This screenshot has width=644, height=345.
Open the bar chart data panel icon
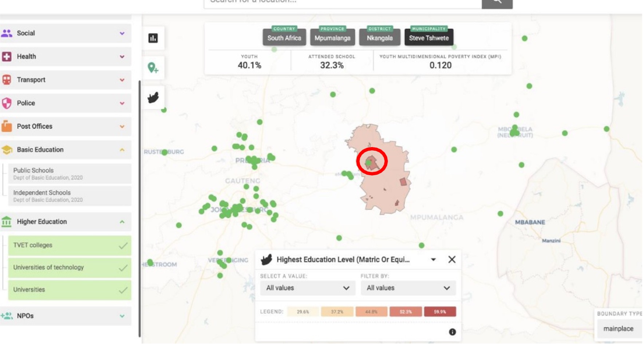(x=153, y=38)
